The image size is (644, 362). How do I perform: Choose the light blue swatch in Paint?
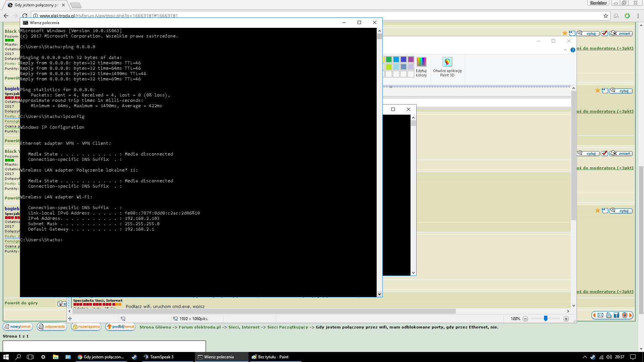tap(396, 67)
